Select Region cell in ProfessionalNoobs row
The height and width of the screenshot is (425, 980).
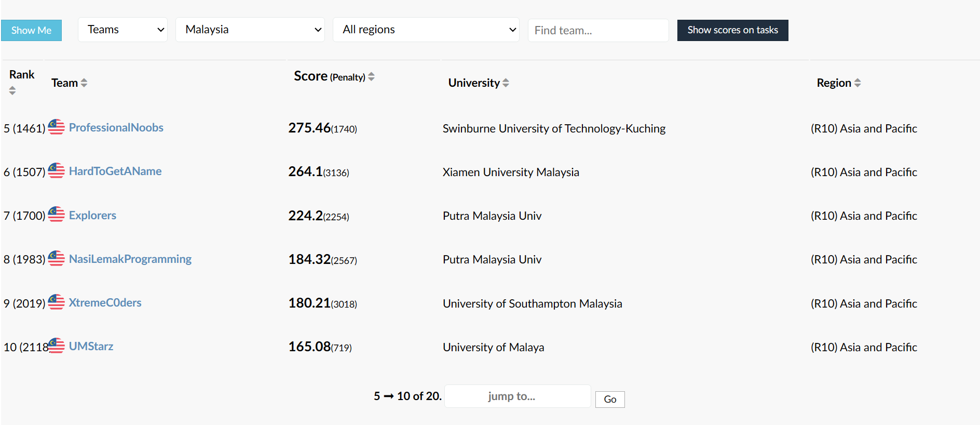tap(864, 128)
